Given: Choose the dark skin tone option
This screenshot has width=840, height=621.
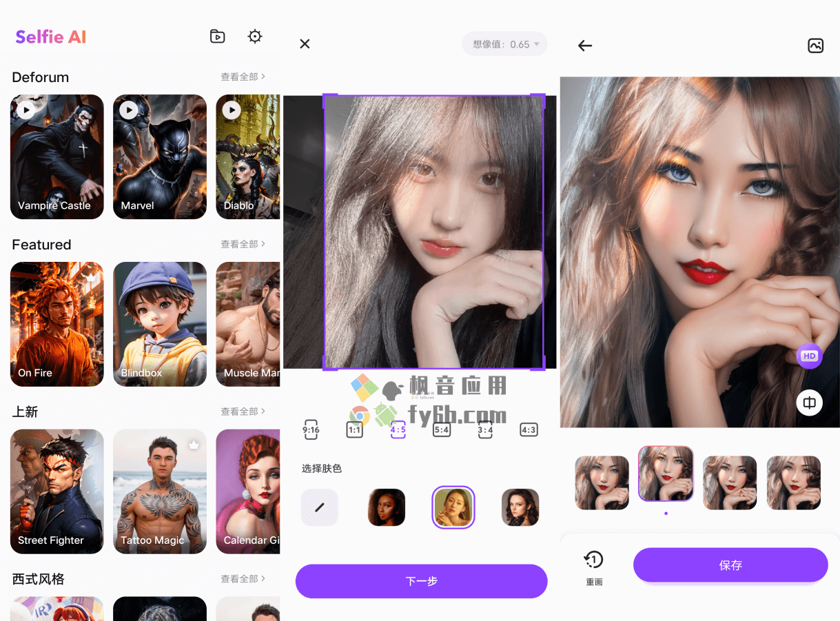Looking at the screenshot, I should pyautogui.click(x=387, y=507).
